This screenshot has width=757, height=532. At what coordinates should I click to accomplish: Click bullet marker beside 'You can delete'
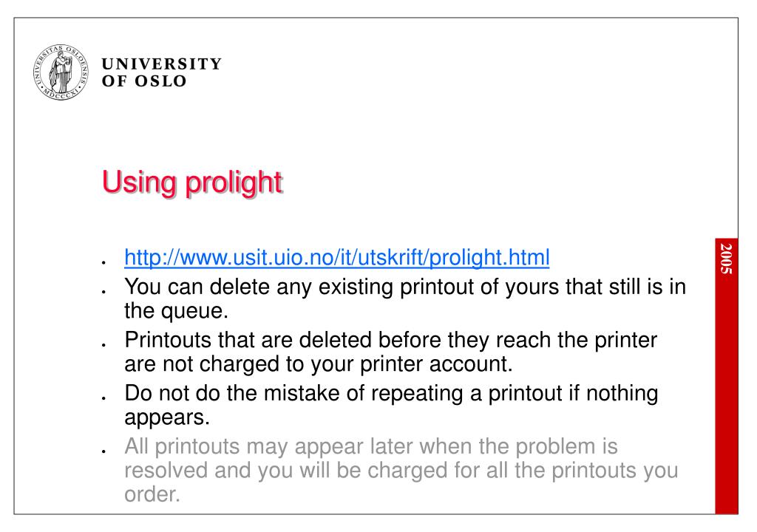point(103,292)
